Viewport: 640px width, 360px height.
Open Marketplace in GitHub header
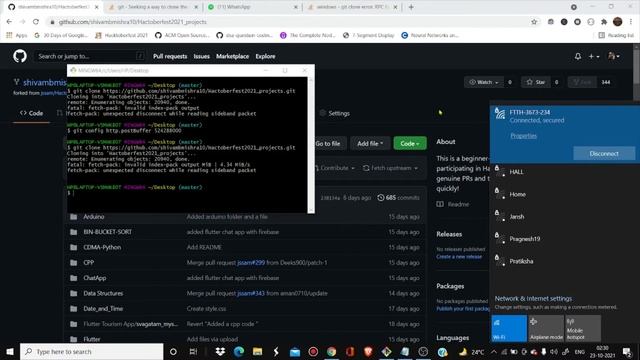(232, 56)
